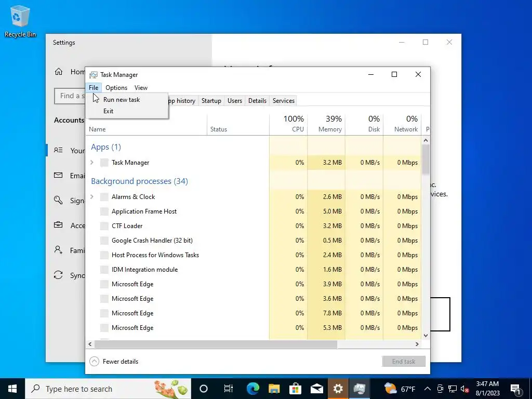Image resolution: width=532 pixels, height=399 pixels.
Task: Click the Find a setting search field
Action: (70, 96)
